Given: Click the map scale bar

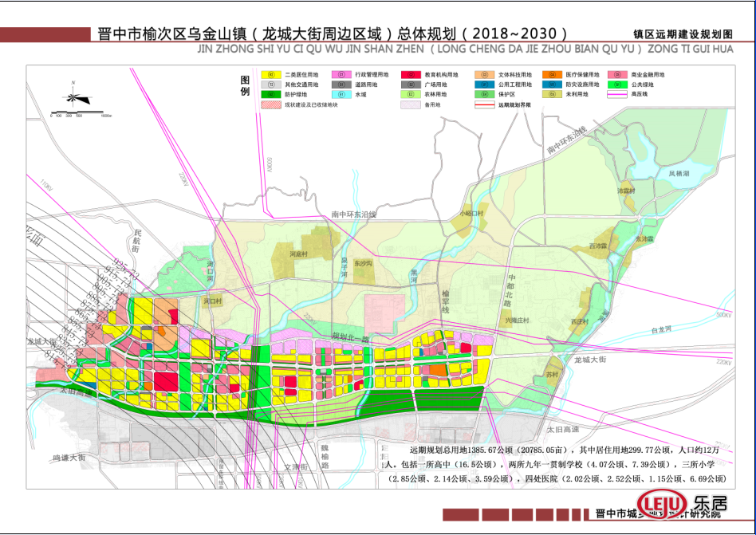Looking at the screenshot, I should pyautogui.click(x=80, y=114).
